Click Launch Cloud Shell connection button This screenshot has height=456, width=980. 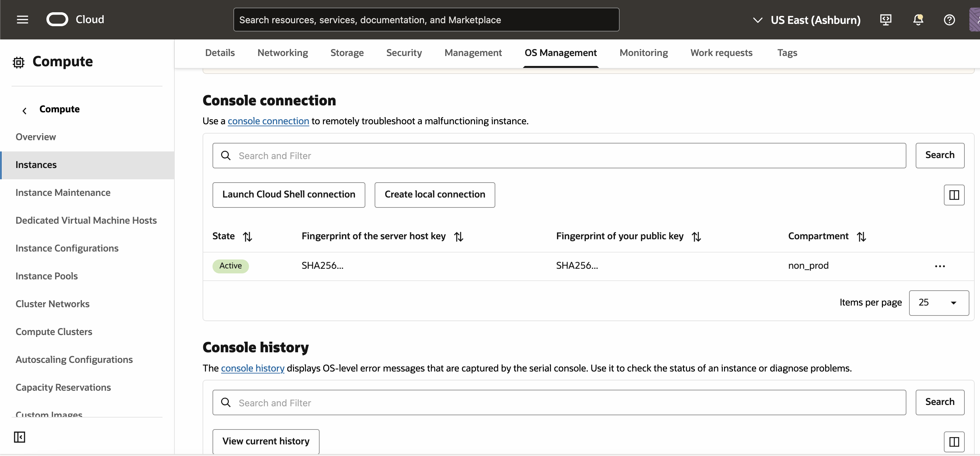coord(288,195)
